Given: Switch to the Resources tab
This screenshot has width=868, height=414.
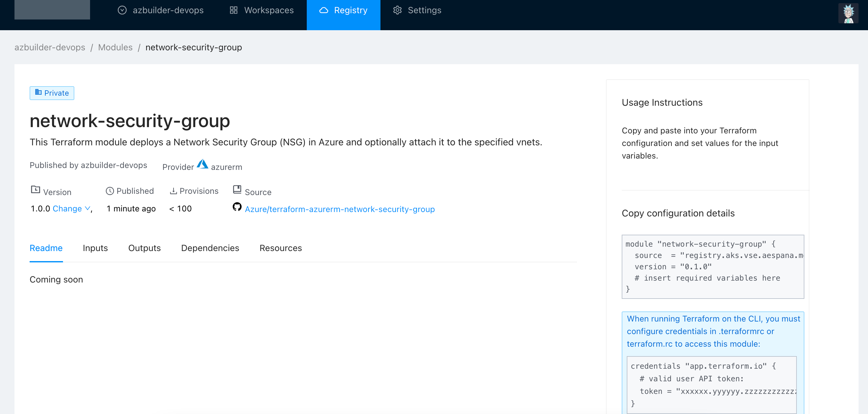Looking at the screenshot, I should click(x=281, y=248).
